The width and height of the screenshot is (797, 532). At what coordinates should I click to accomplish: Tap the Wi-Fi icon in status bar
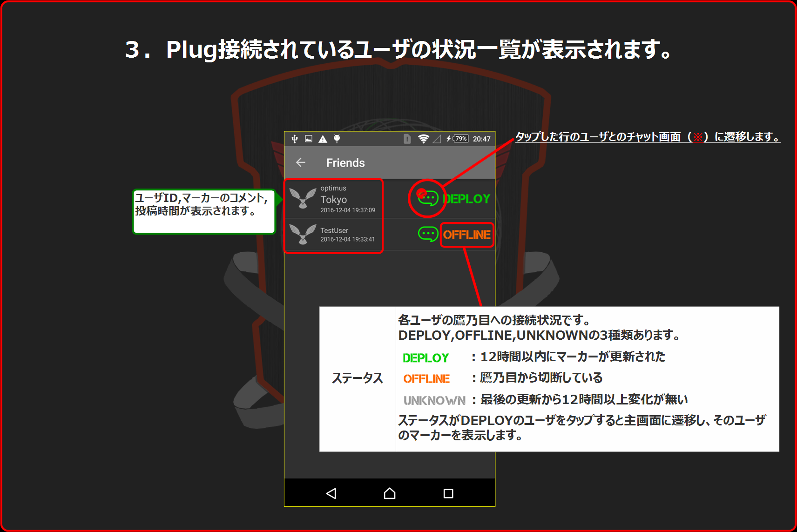click(423, 139)
